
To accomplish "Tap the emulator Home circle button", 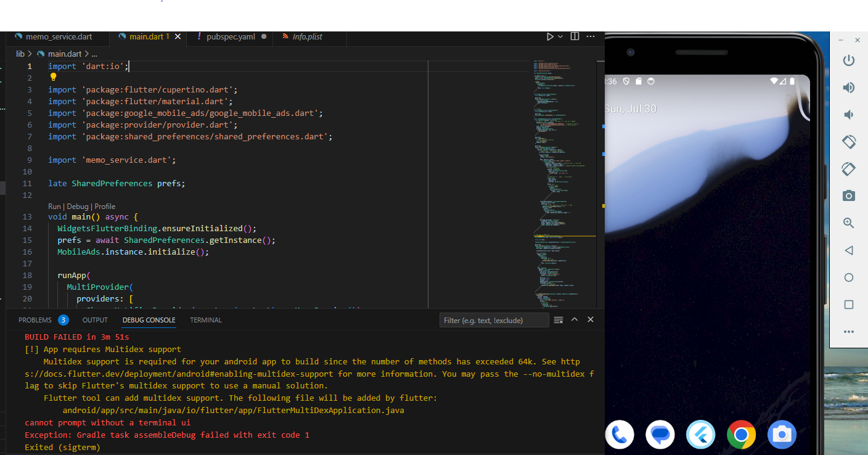I will pyautogui.click(x=849, y=277).
